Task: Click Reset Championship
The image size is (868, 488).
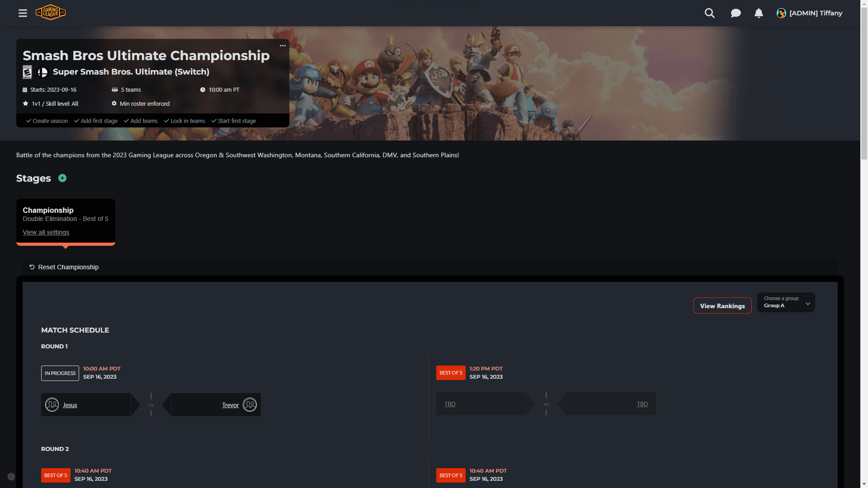Action: point(64,267)
